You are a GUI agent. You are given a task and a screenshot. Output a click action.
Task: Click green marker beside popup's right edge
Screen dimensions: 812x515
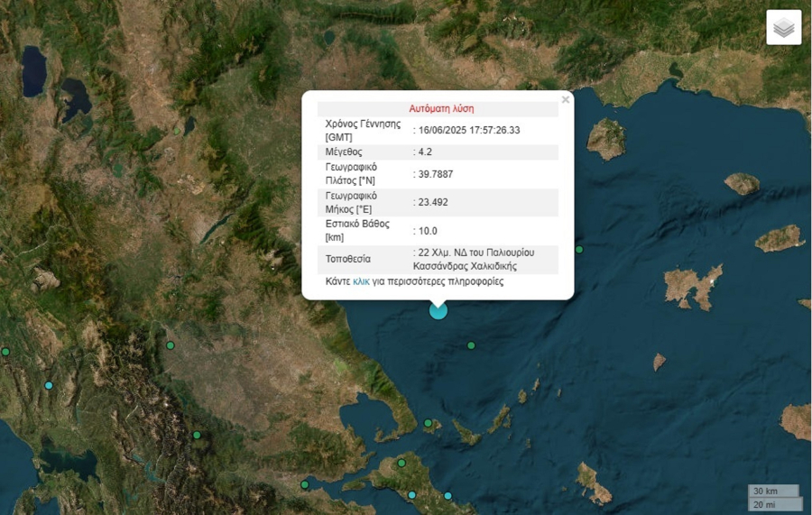(579, 250)
